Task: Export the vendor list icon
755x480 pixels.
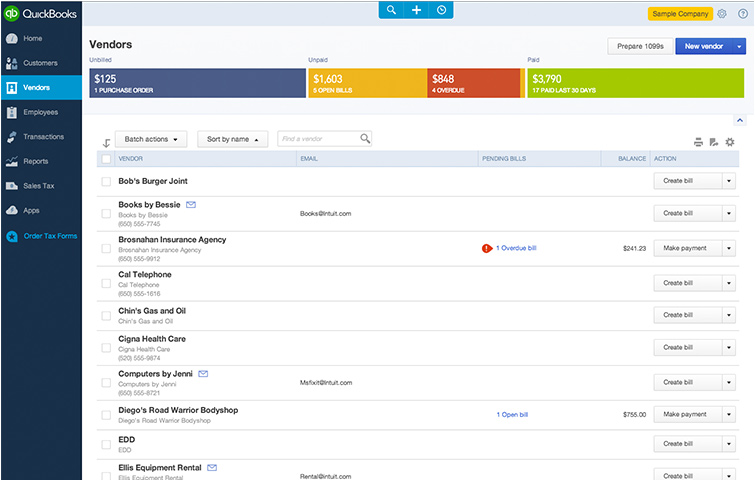Action: (714, 142)
